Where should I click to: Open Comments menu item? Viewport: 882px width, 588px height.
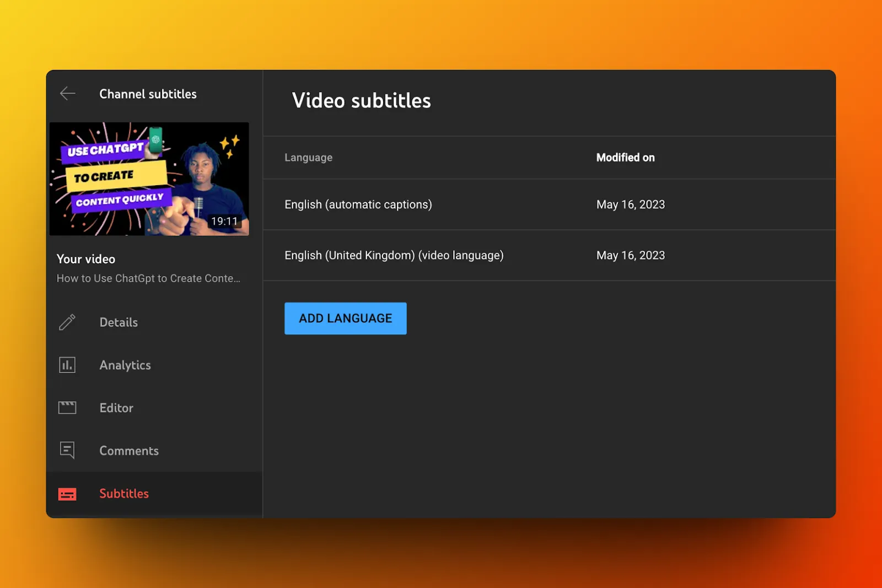[129, 451]
